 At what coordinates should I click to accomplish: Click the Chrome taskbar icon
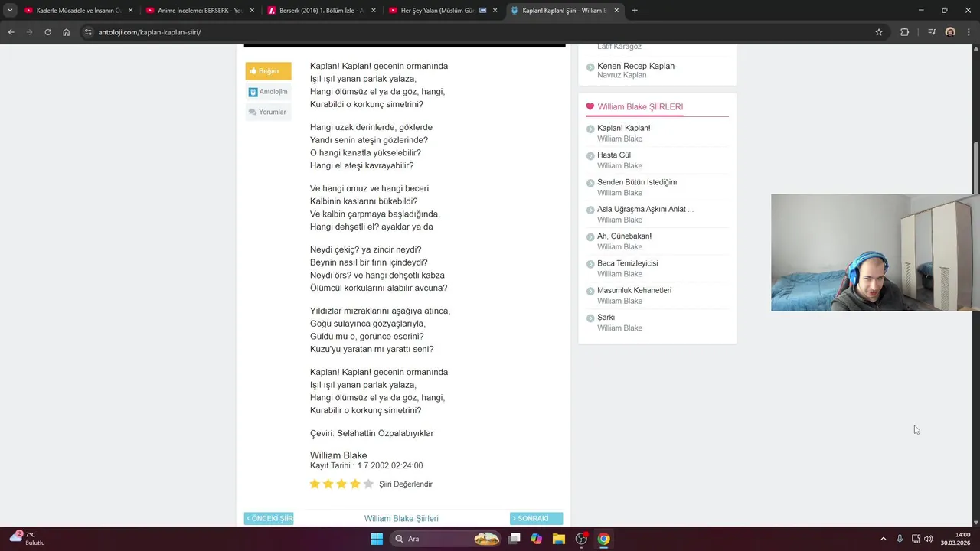603,539
